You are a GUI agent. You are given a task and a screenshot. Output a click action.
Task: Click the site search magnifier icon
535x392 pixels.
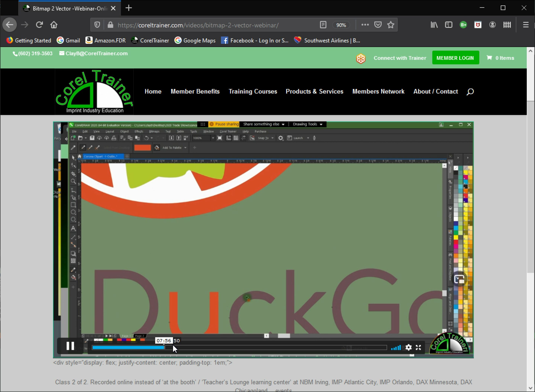coord(470,92)
